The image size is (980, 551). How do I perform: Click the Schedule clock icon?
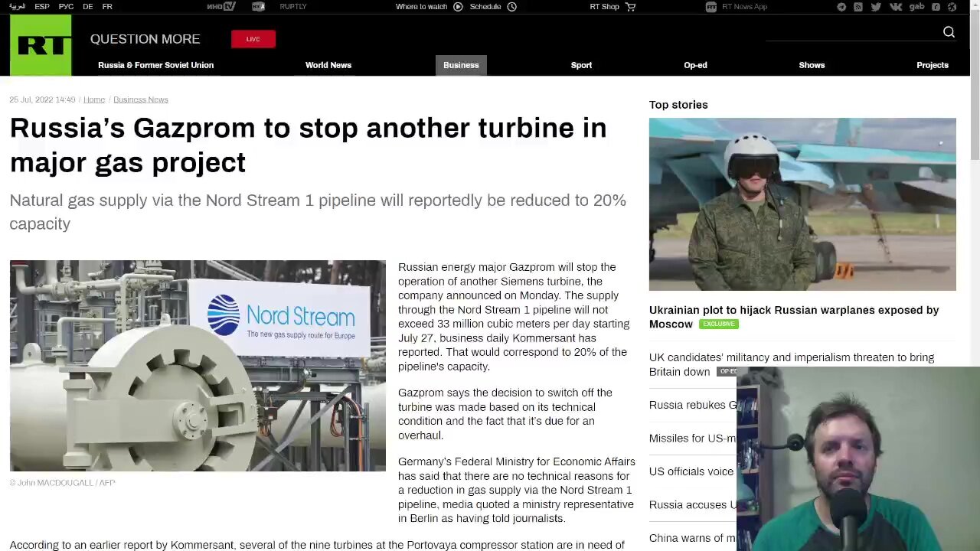[x=512, y=7]
